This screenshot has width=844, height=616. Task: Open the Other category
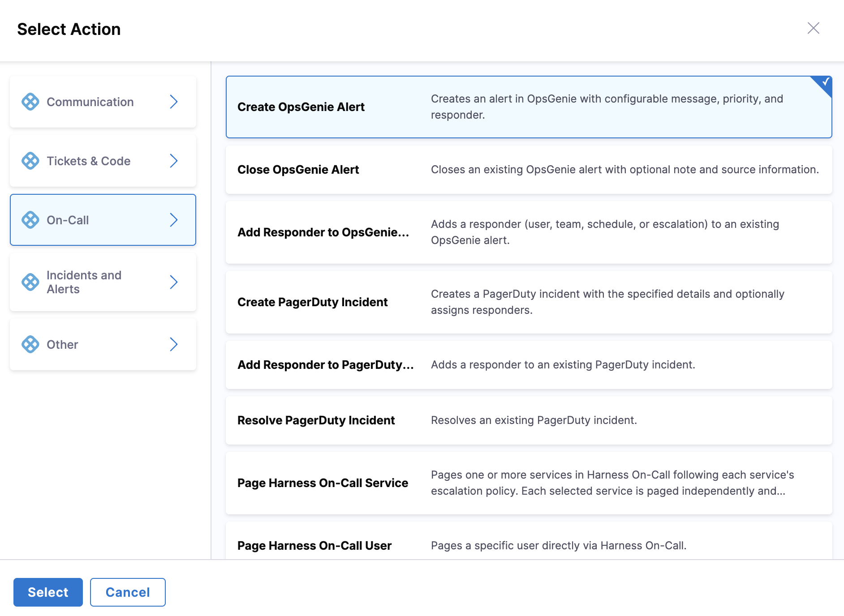tap(103, 344)
